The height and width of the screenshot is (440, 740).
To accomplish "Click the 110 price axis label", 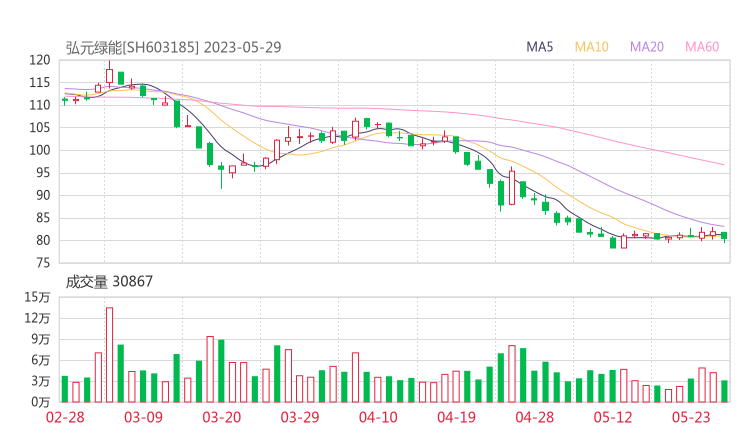I will (x=40, y=105).
